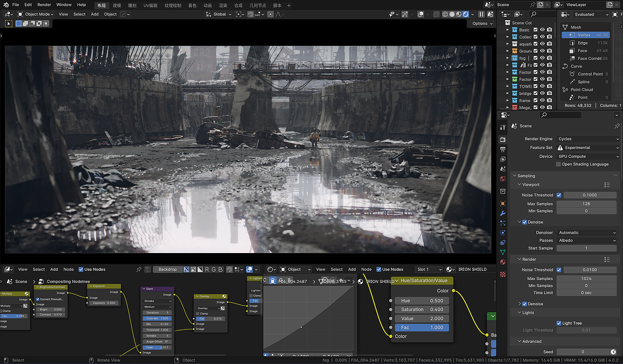Viewport: 623px width, 364px height.
Task: Click the Slot 1 selector in shader editor
Action: click(428, 269)
